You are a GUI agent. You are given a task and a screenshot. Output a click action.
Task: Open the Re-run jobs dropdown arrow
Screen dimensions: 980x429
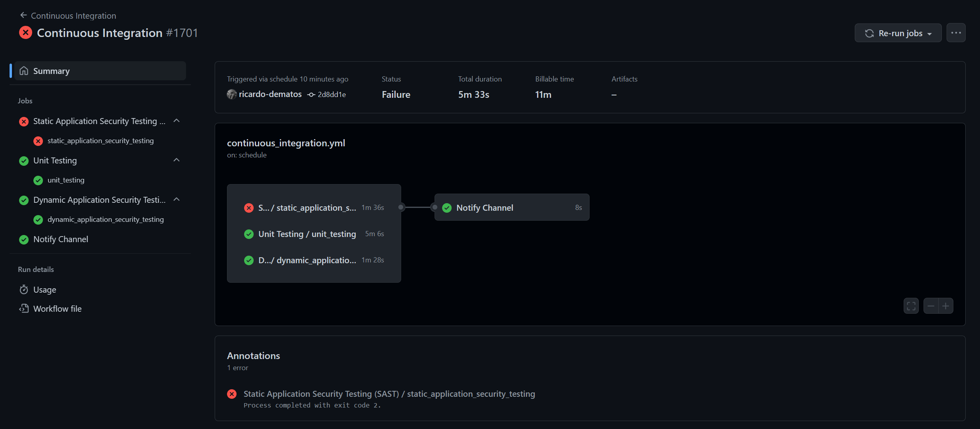(929, 33)
